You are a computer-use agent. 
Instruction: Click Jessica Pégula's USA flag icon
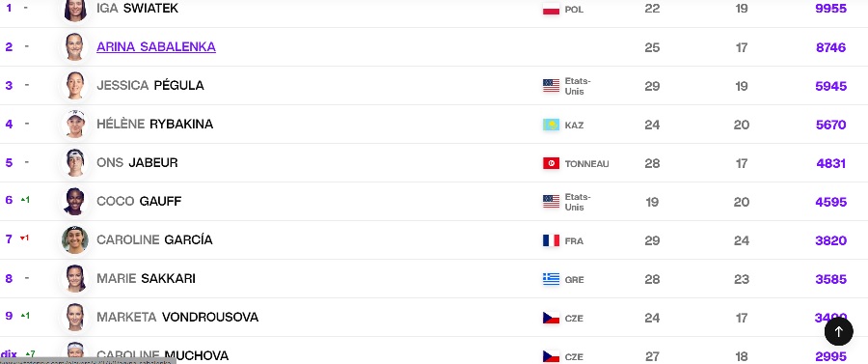[x=551, y=86]
